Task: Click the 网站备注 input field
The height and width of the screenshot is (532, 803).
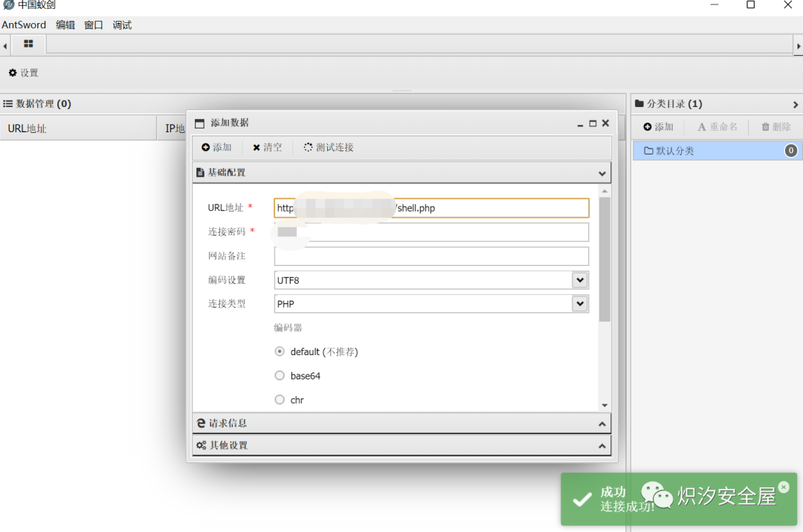Action: tap(432, 256)
